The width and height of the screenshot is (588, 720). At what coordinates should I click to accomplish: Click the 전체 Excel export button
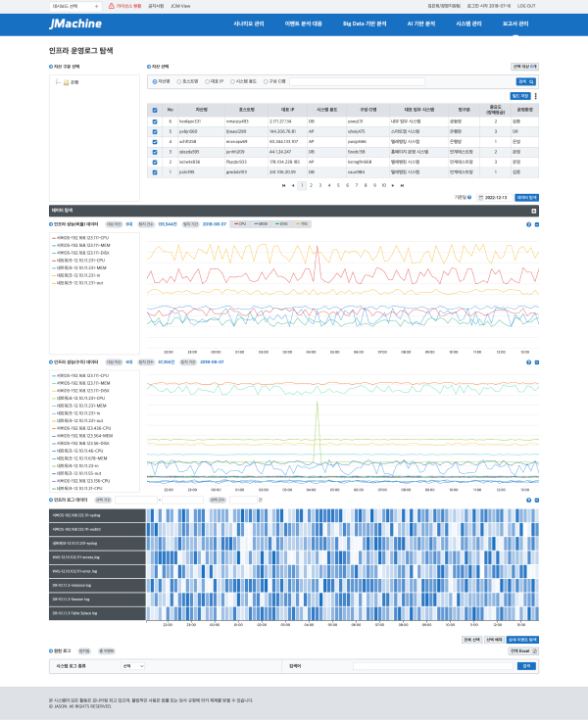(521, 650)
